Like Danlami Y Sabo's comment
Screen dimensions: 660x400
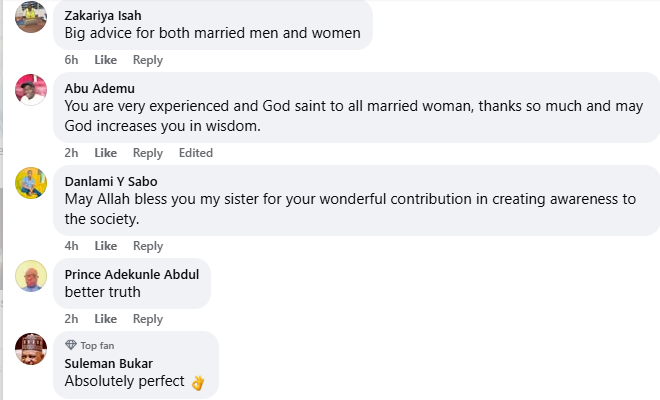tap(105, 246)
